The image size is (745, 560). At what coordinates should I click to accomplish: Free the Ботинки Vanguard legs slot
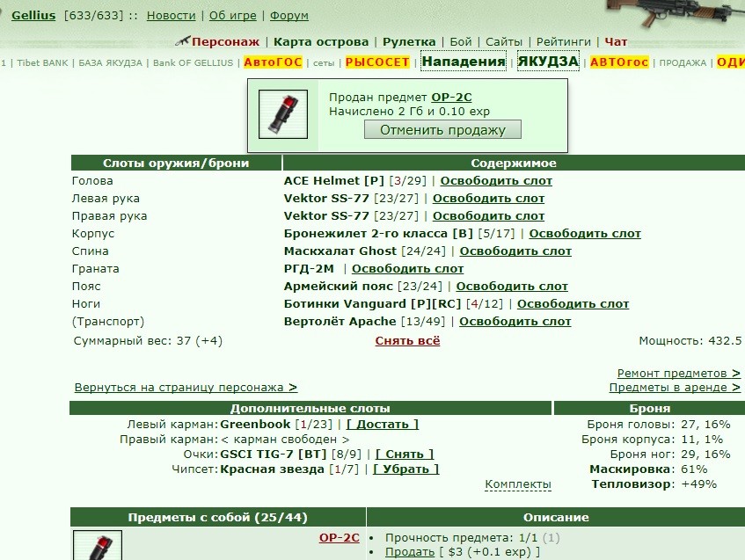[x=573, y=304]
